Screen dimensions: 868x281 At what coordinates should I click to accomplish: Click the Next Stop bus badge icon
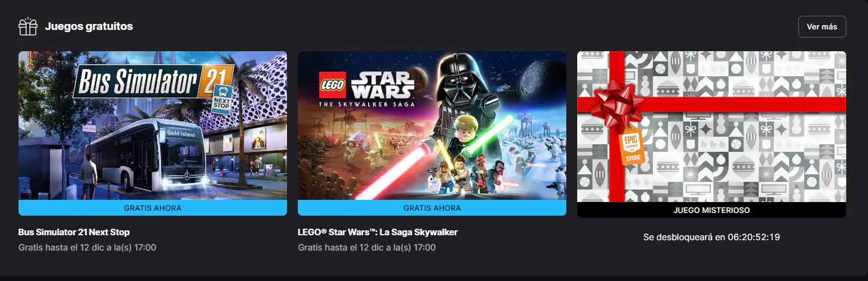coord(222,99)
